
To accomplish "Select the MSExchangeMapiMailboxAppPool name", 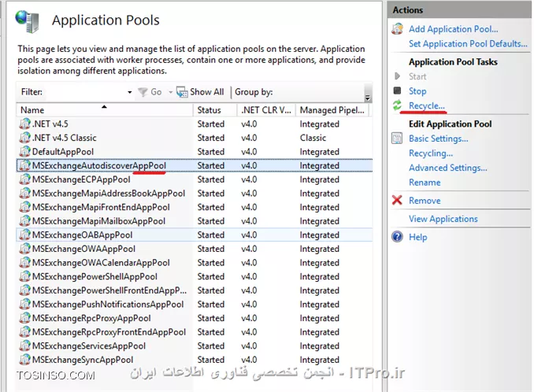I will coord(98,221).
